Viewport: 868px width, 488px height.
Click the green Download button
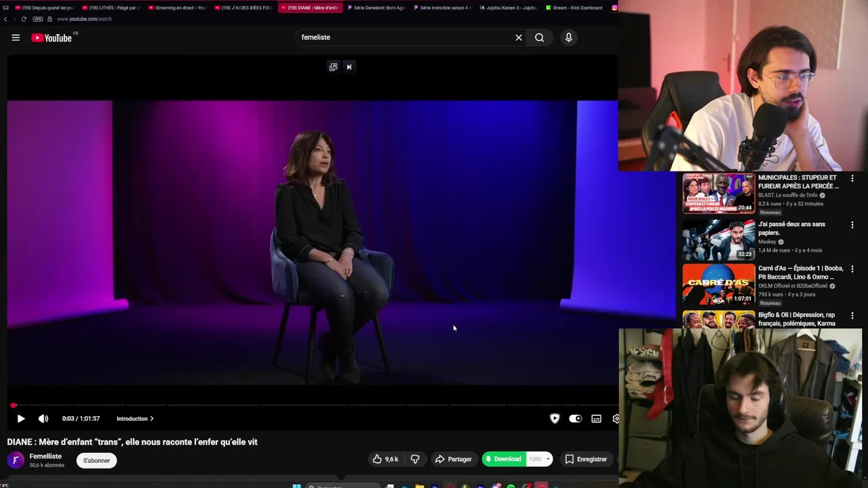[504, 459]
